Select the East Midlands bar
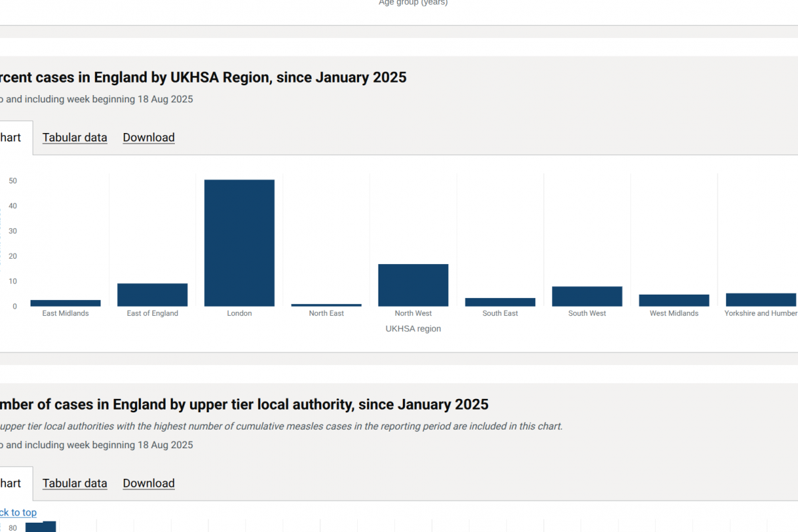The width and height of the screenshot is (798, 532). [x=65, y=303]
